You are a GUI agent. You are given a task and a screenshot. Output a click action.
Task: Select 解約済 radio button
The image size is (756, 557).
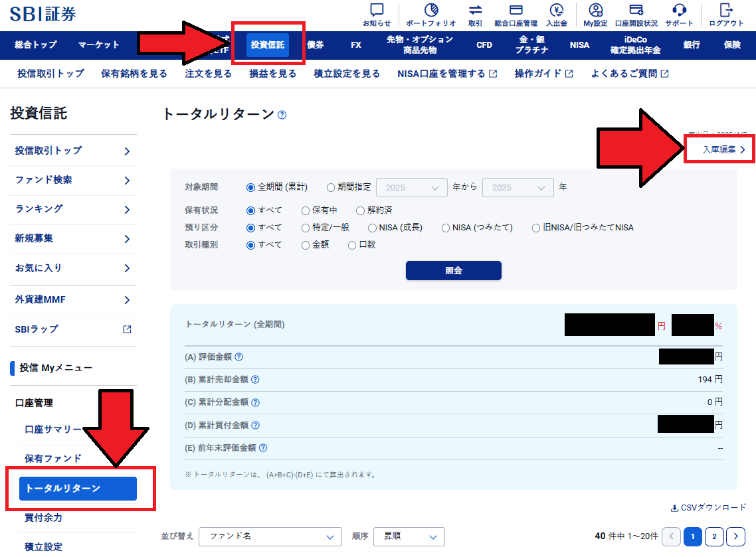[x=360, y=210]
